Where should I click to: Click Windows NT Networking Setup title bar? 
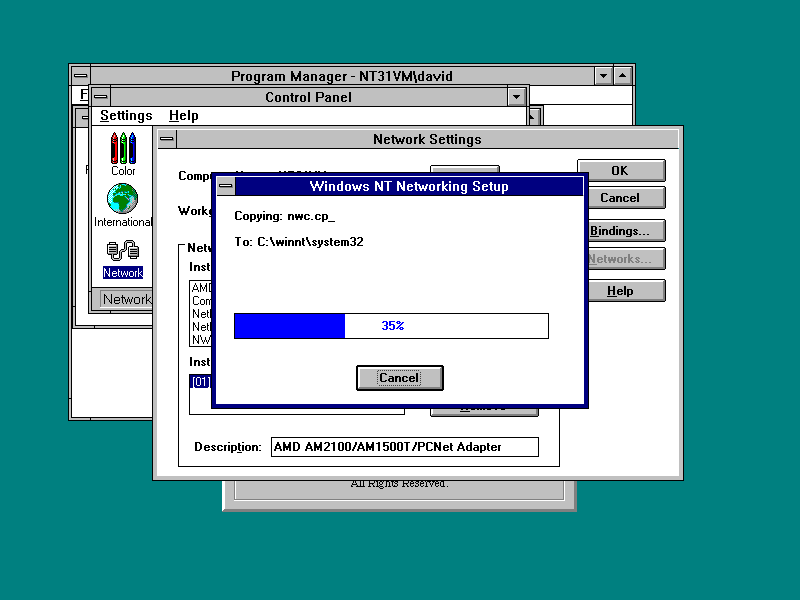(x=409, y=186)
